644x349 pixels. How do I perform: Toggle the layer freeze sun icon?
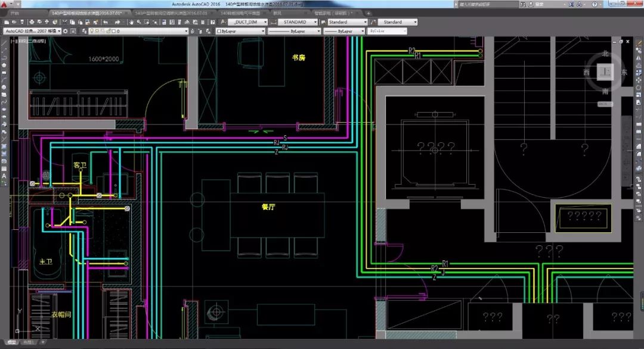click(97, 31)
